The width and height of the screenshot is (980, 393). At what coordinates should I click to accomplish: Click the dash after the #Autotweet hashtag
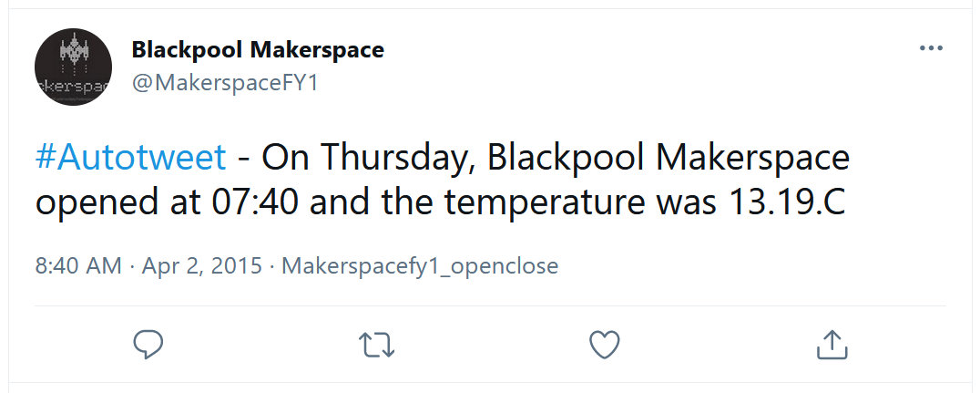point(244,158)
